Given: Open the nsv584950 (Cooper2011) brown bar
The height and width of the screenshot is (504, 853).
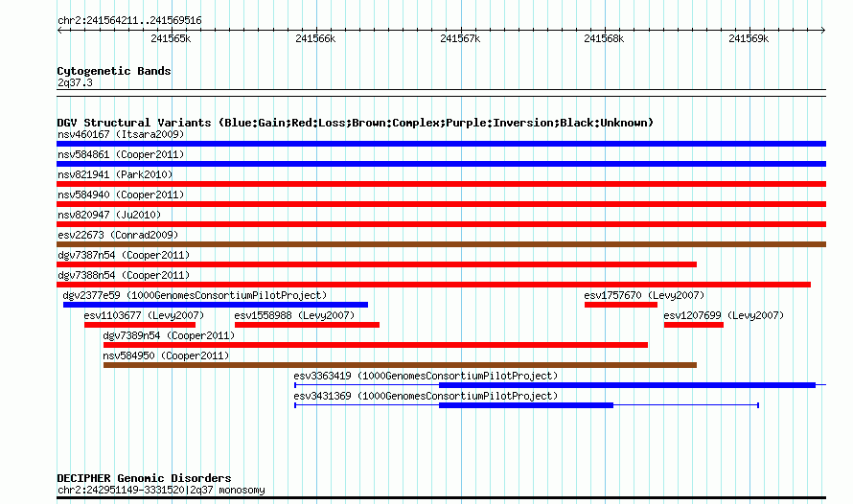Looking at the screenshot, I should tap(400, 365).
